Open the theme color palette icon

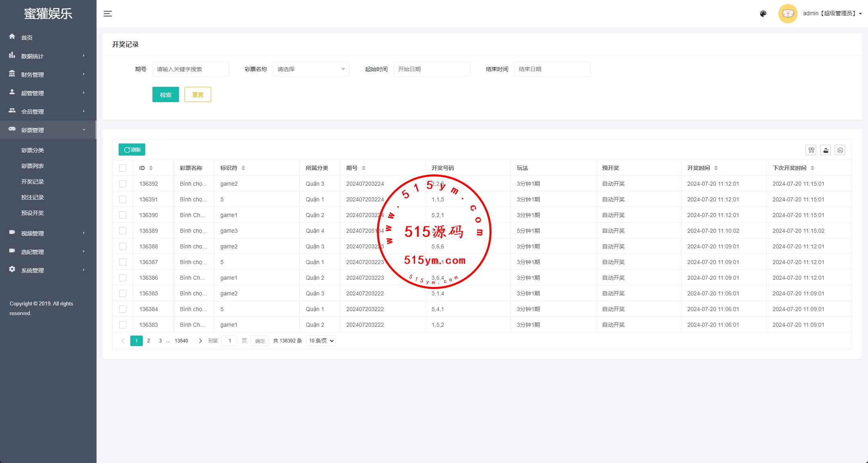[x=763, y=14]
